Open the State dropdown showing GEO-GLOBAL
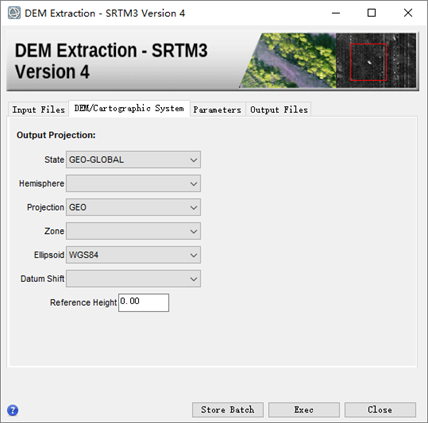This screenshot has height=423, width=428. tap(133, 160)
